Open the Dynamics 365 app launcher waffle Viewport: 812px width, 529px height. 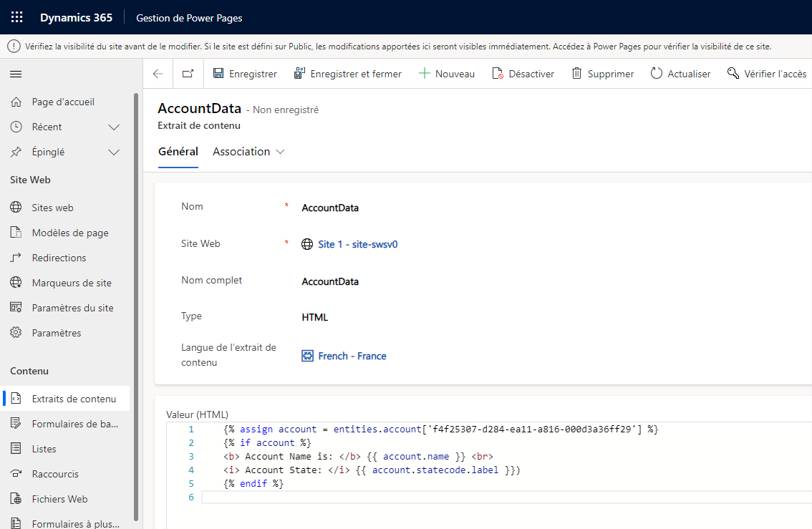pos(16,17)
